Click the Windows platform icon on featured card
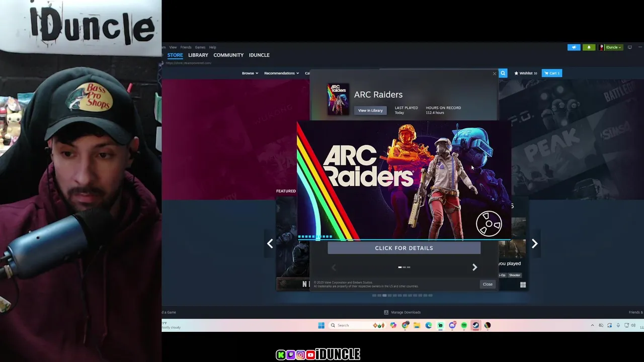The width and height of the screenshot is (644, 362). 523,285
